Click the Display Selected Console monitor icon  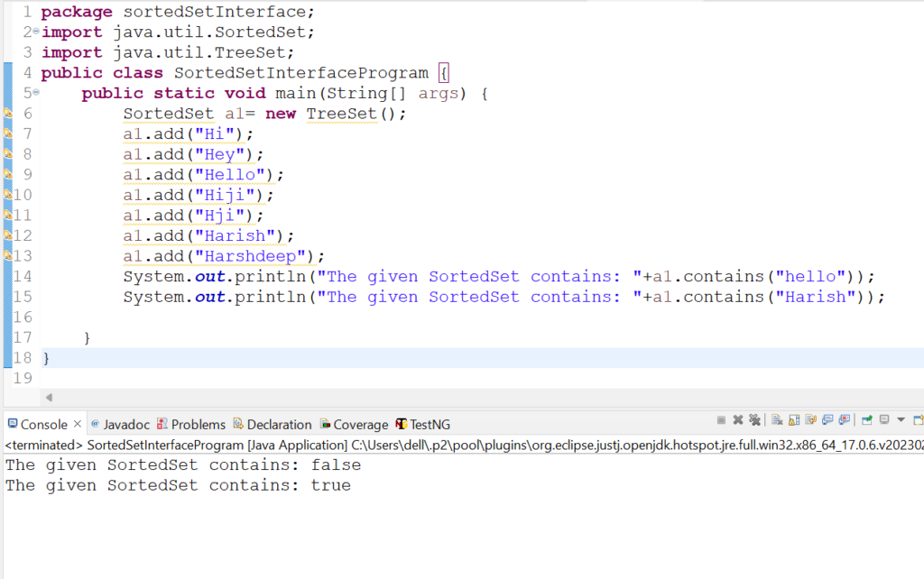click(x=884, y=420)
